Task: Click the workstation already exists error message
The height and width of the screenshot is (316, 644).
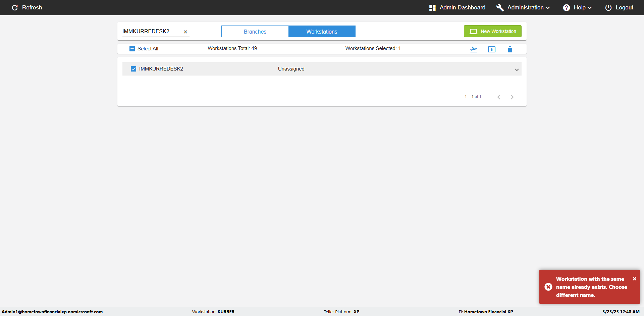Action: coord(592,287)
